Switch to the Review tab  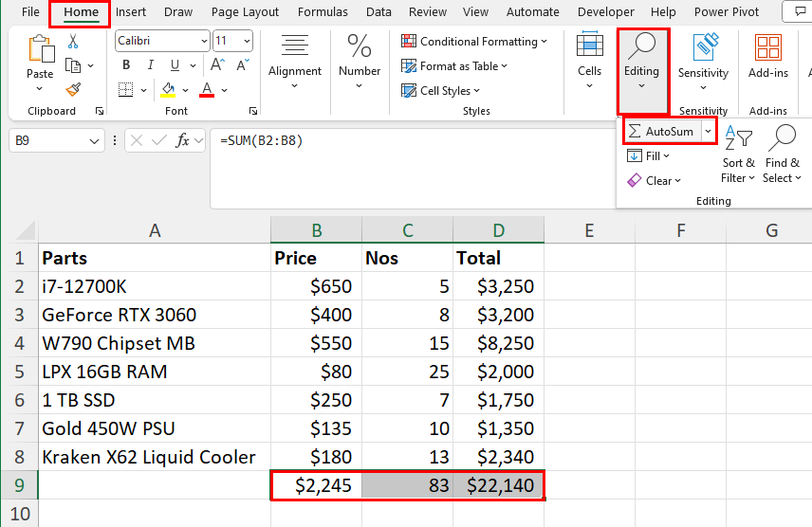point(428,12)
